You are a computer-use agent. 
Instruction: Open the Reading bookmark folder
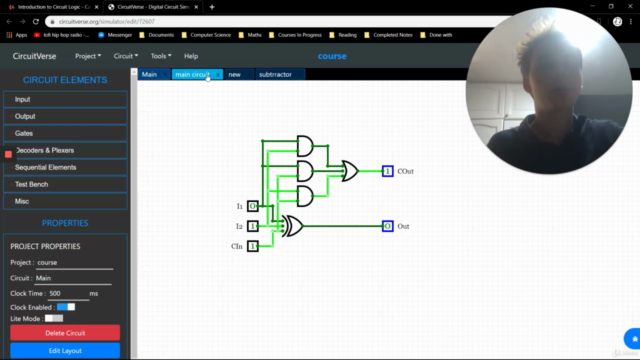(343, 35)
